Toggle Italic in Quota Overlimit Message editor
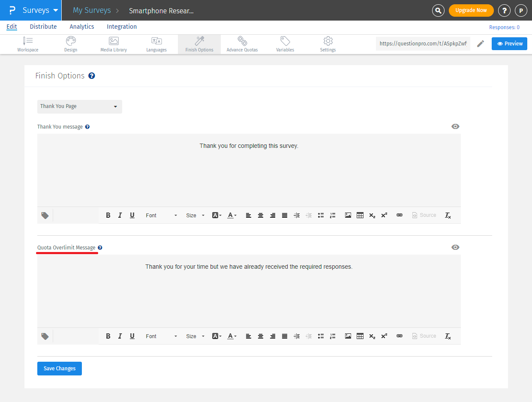The width and height of the screenshot is (532, 402). [x=120, y=336]
